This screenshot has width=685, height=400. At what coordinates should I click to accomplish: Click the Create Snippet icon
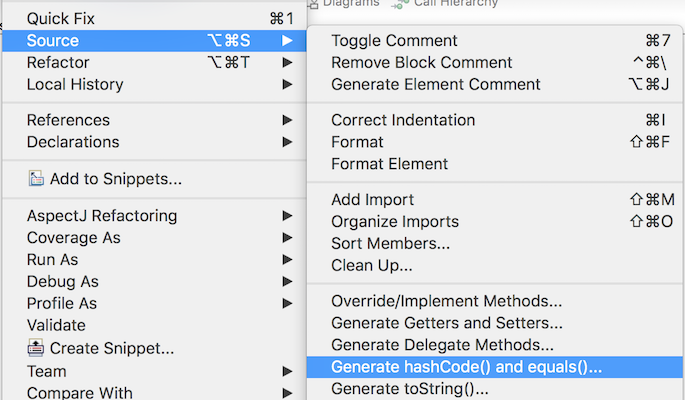coord(36,349)
